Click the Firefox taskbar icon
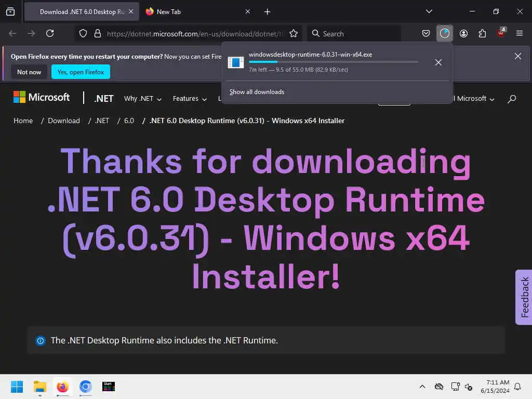The width and height of the screenshot is (532, 399). pos(63,387)
